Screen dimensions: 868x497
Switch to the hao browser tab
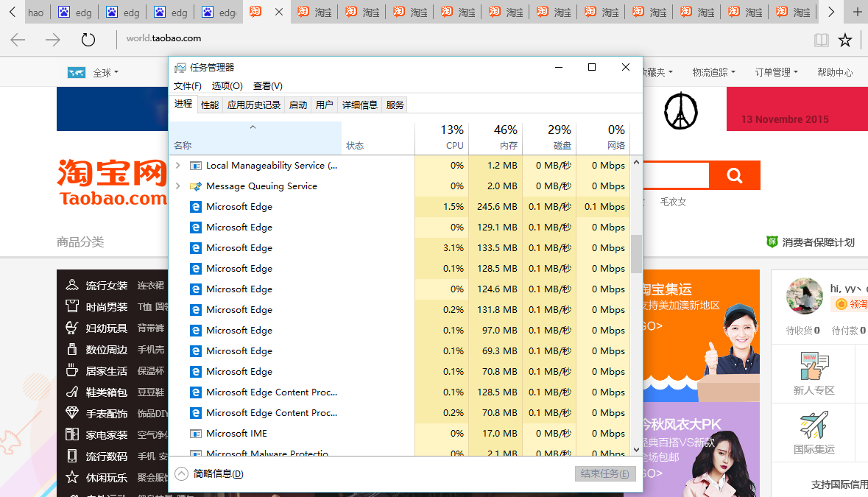click(35, 13)
